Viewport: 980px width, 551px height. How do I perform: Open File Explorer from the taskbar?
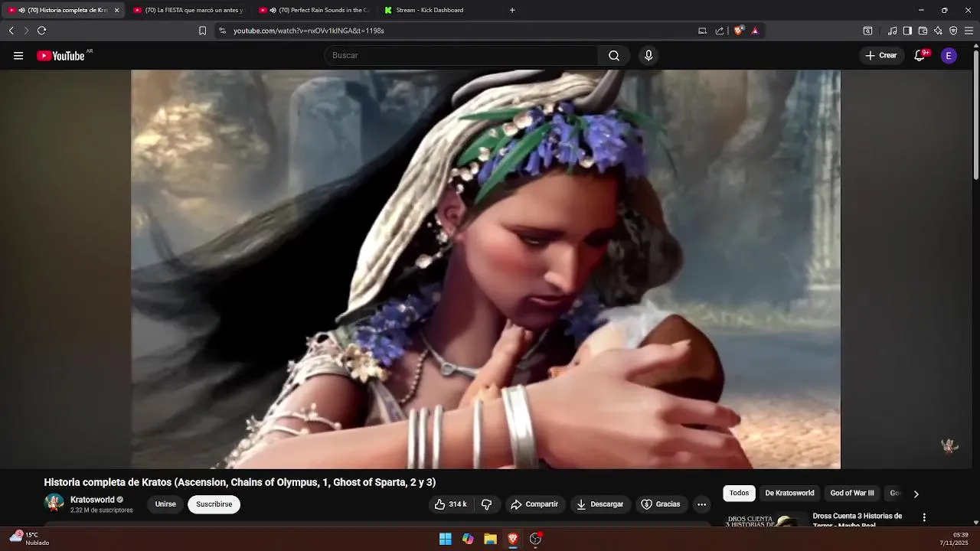(490, 539)
